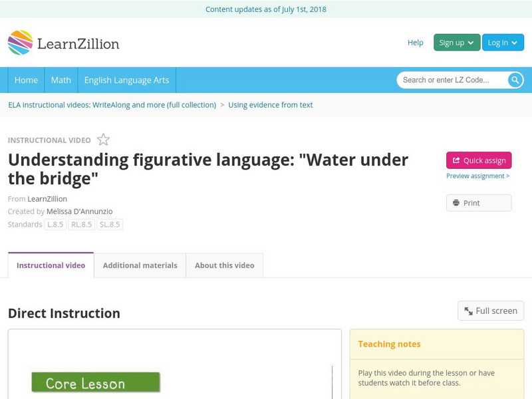Expand the Log in dropdown
Screen dimensions: 532x399
pos(503,43)
